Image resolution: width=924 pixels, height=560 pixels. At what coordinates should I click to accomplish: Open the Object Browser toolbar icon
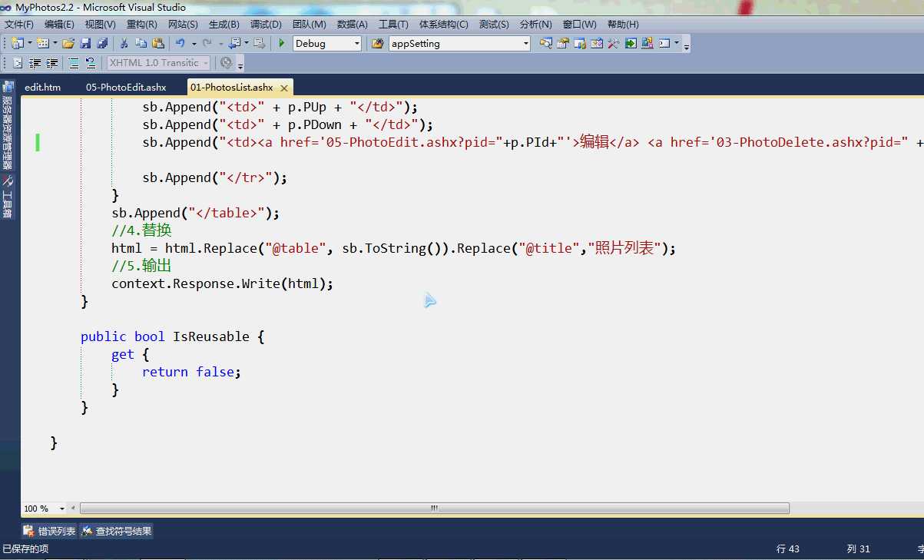tap(596, 43)
